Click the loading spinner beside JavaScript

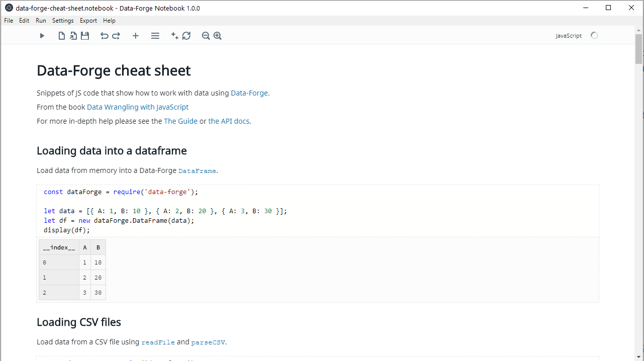point(594,36)
